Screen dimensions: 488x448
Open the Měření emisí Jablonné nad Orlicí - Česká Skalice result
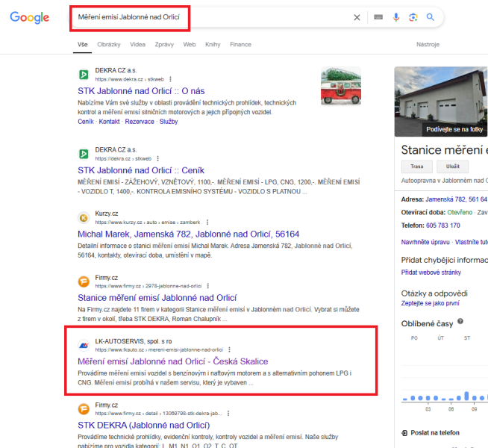click(172, 361)
